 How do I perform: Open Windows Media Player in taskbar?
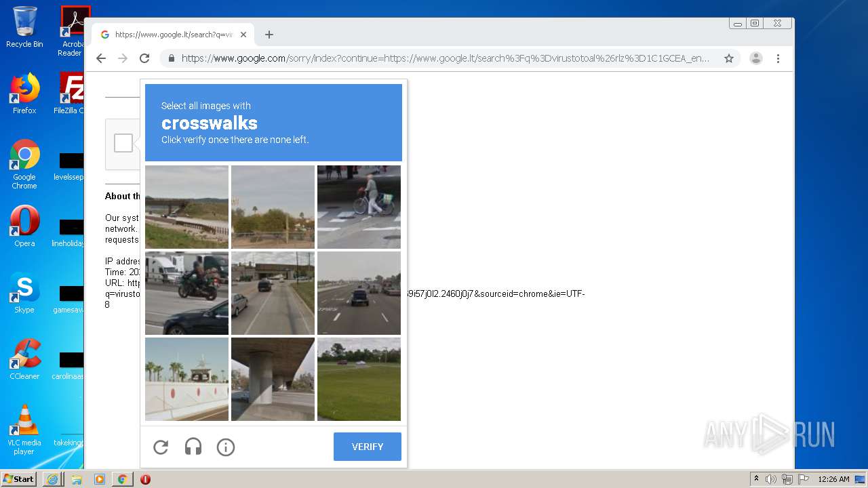100,479
